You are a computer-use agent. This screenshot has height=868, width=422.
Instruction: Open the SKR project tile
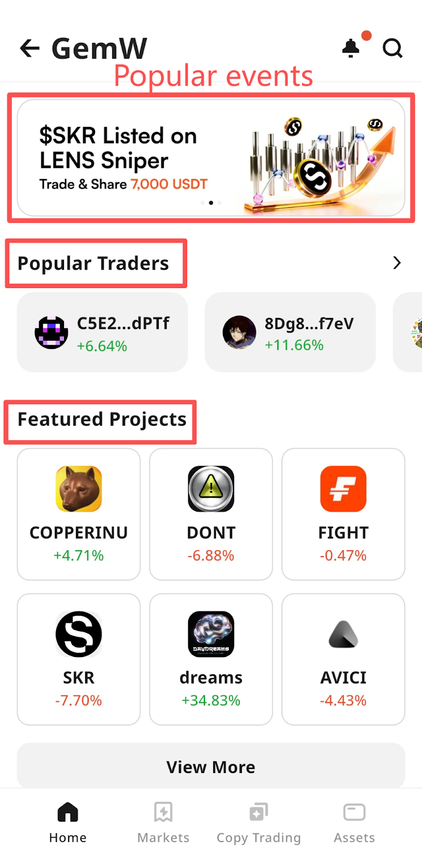[x=79, y=659]
